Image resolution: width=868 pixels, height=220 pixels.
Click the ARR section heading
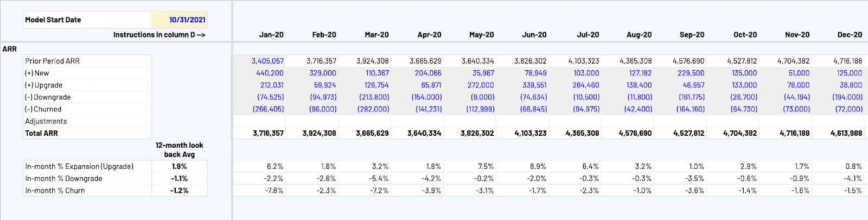tap(10, 49)
